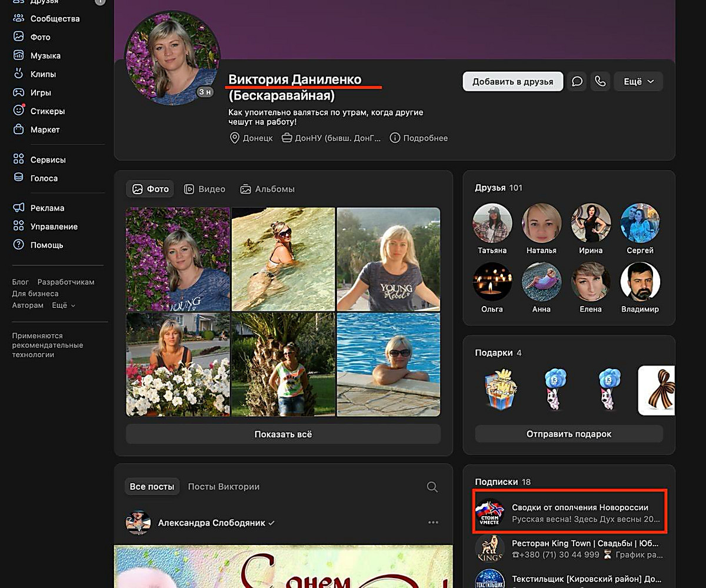Open friend Владимир's avatar
Viewport: 706px width, 588px height.
tap(640, 282)
